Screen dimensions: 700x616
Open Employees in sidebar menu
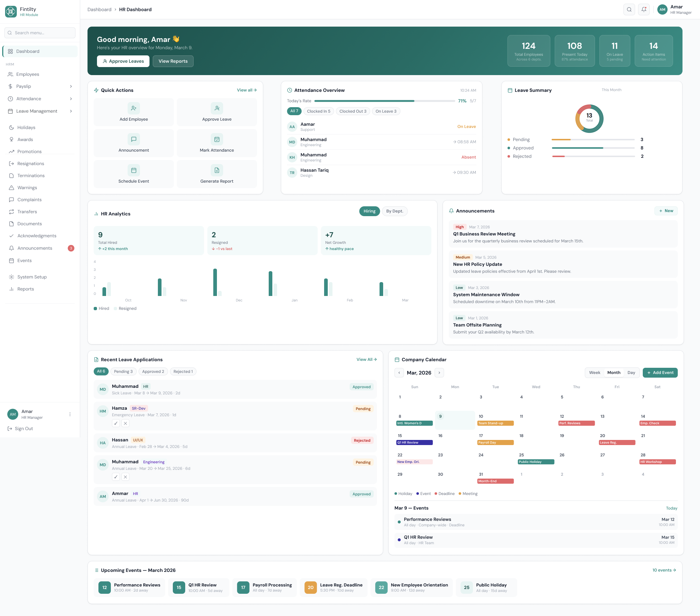[40, 74]
